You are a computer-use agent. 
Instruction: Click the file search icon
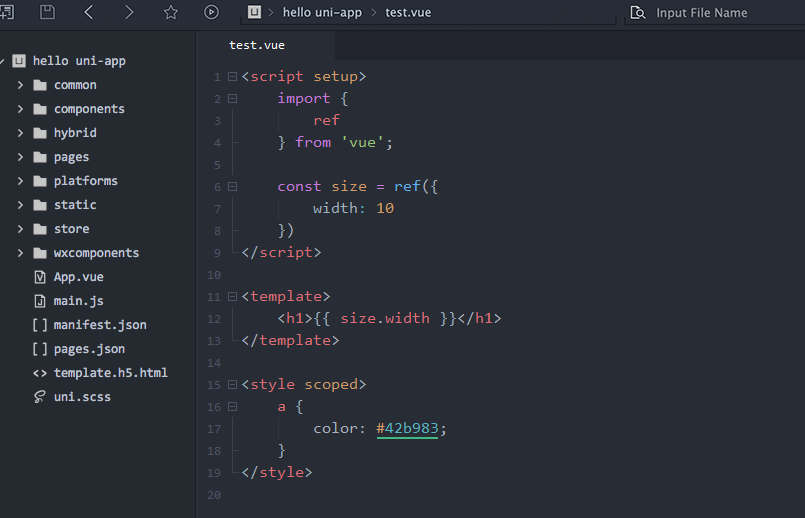click(637, 13)
